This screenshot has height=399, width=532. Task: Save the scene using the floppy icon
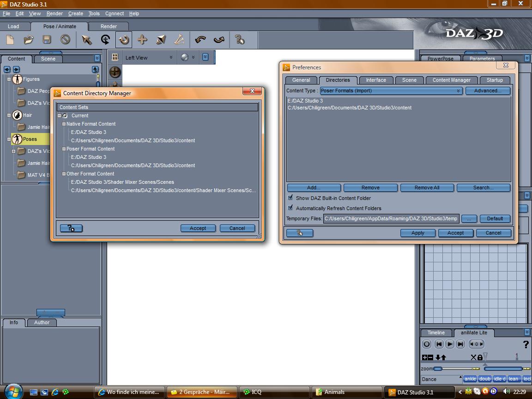[47, 40]
